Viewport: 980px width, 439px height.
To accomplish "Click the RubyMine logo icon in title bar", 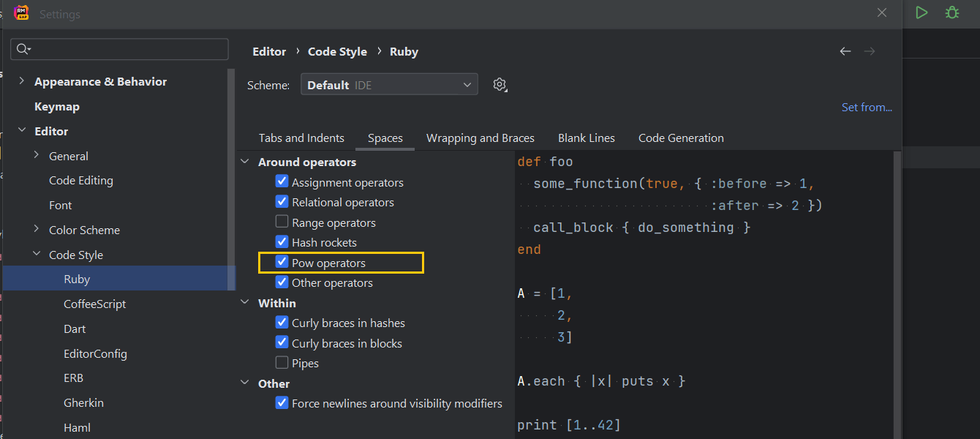I will tap(21, 13).
